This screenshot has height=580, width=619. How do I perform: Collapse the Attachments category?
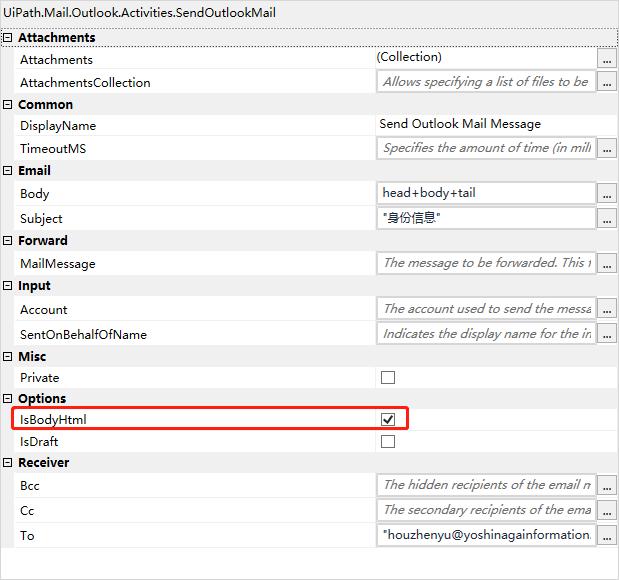(8, 38)
